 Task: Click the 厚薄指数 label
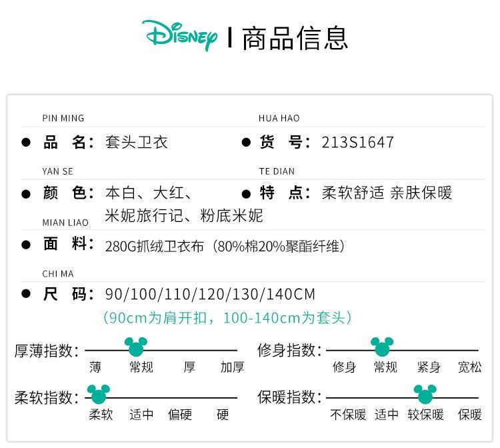pos(47,351)
